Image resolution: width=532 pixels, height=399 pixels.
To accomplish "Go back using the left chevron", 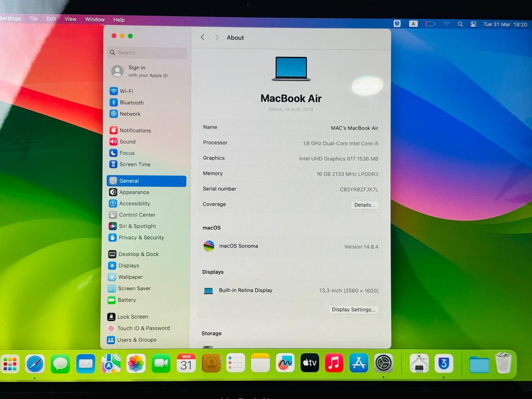I will (202, 37).
